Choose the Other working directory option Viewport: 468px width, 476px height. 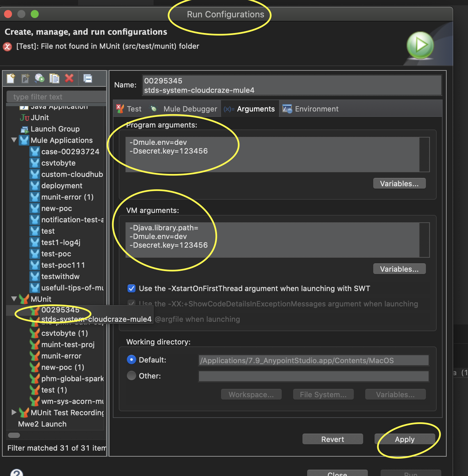point(132,376)
